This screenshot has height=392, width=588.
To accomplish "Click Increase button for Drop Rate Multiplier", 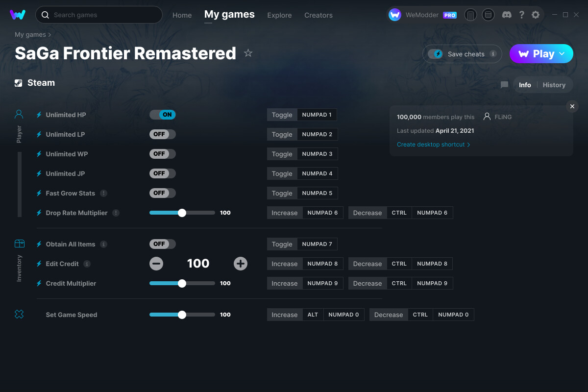I will [x=285, y=213].
